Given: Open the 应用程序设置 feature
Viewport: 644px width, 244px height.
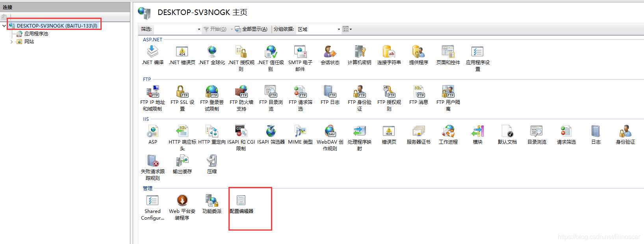Looking at the screenshot, I should click(478, 58).
